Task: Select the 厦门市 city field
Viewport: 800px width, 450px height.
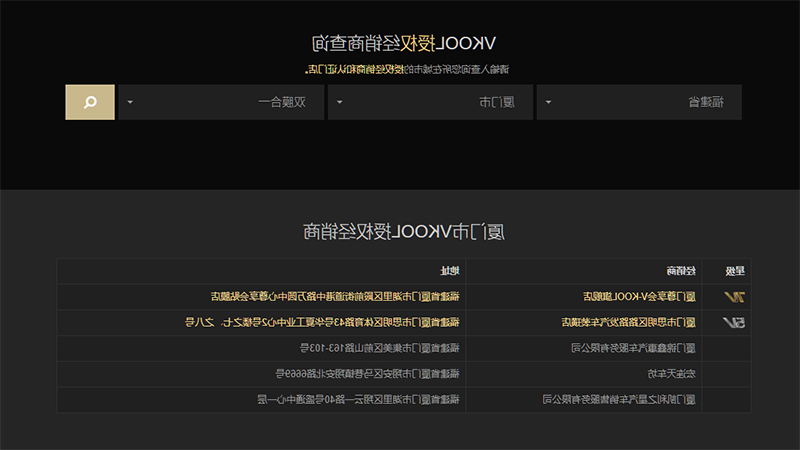Action: tap(430, 102)
